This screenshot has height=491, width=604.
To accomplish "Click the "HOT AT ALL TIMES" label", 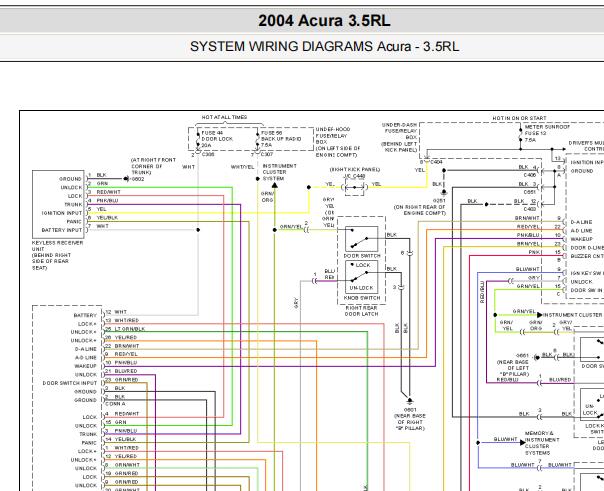I will pyautogui.click(x=224, y=117).
